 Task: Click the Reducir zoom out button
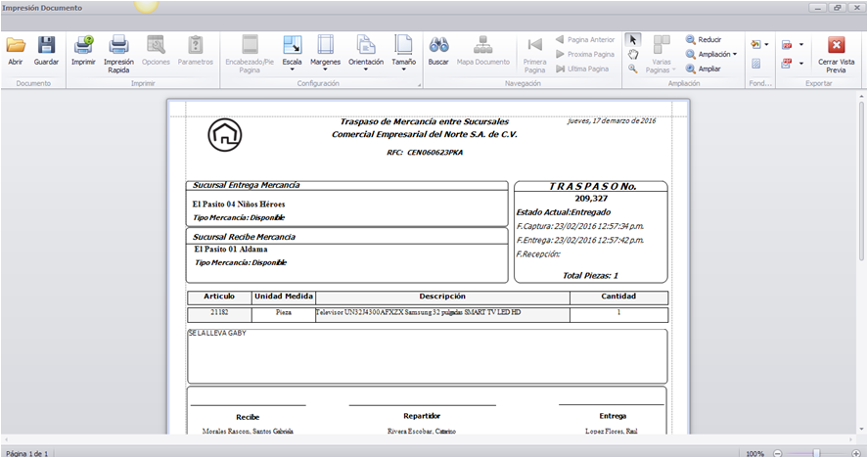pyautogui.click(x=704, y=40)
